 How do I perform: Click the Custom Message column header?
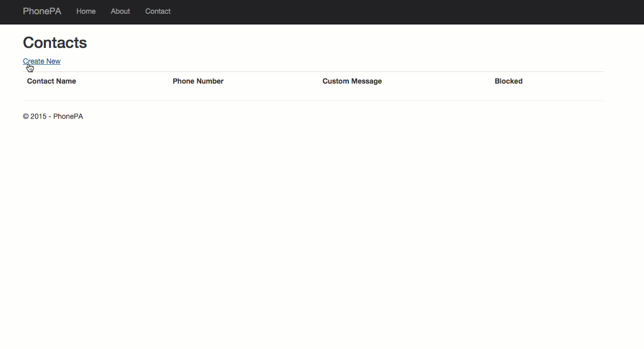pyautogui.click(x=352, y=81)
